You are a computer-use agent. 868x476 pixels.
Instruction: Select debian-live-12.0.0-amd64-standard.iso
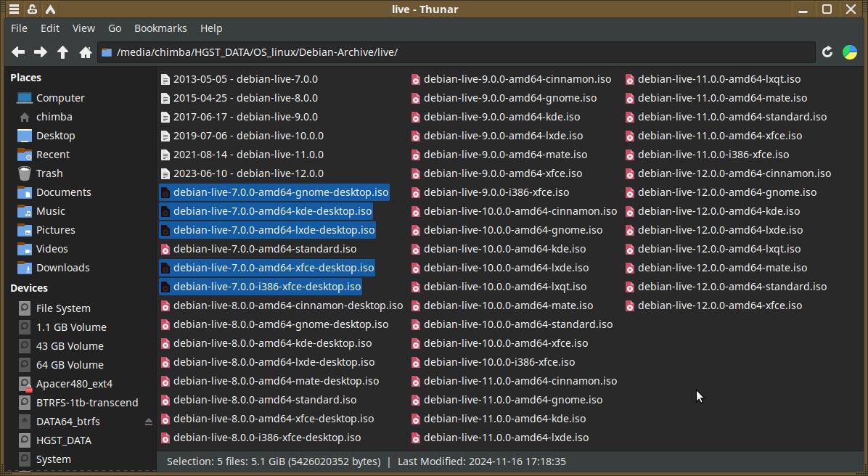coord(726,287)
